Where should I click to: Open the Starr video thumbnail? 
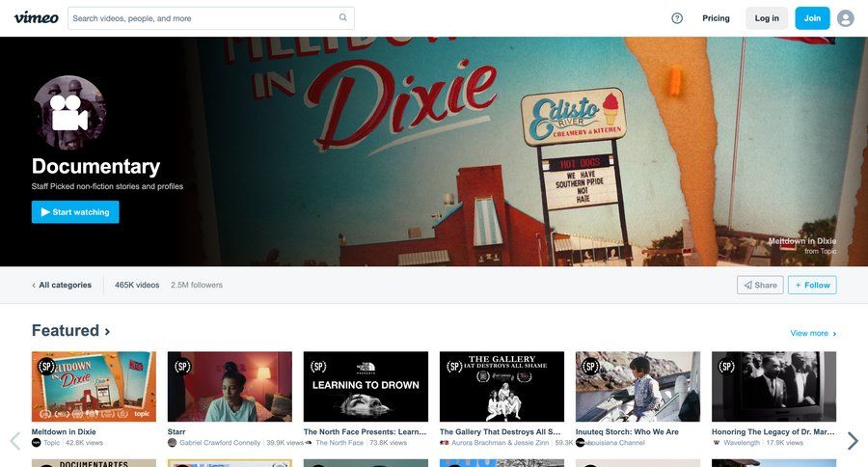[x=230, y=387]
